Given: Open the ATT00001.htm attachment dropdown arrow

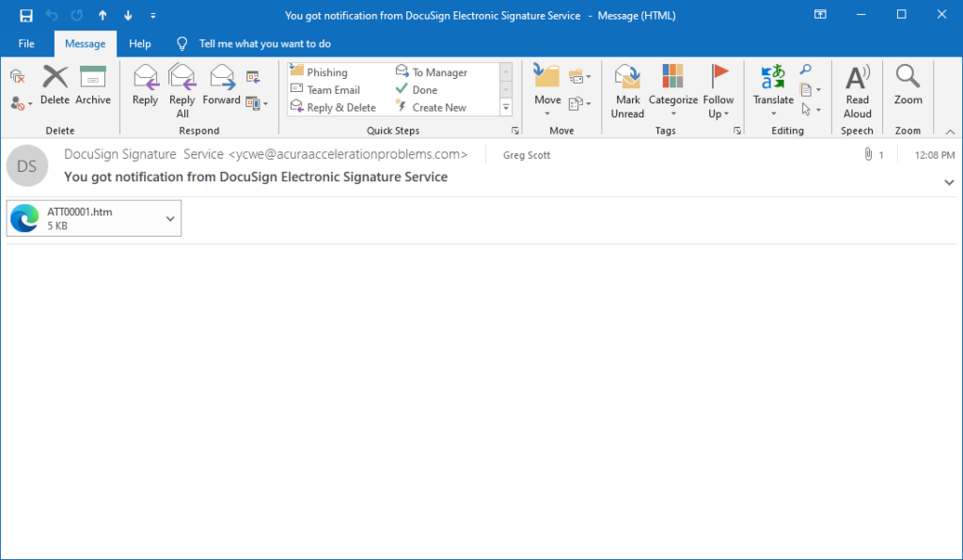Looking at the screenshot, I should 170,218.
